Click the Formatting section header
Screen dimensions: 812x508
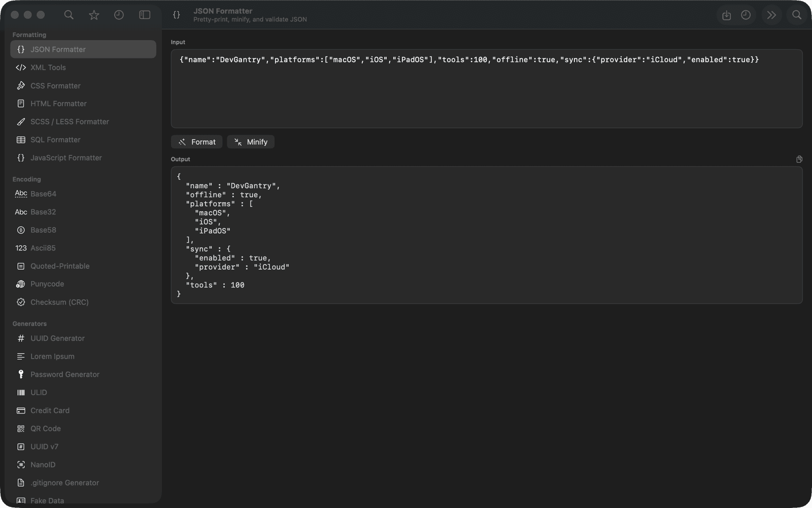click(x=29, y=35)
